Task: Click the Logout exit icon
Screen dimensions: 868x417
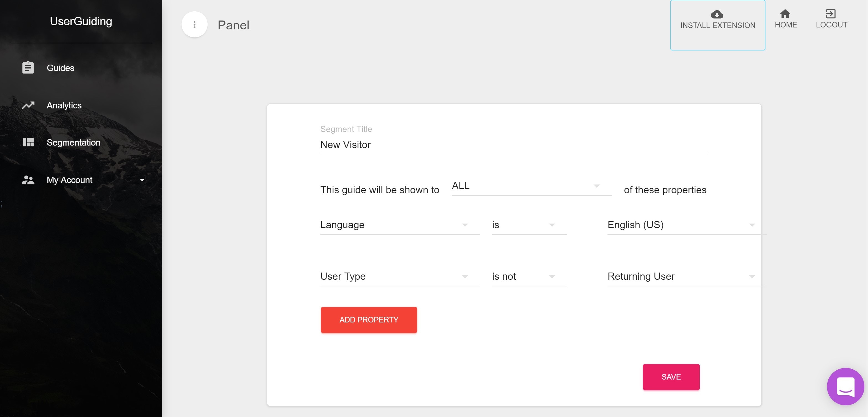Action: coord(831,14)
